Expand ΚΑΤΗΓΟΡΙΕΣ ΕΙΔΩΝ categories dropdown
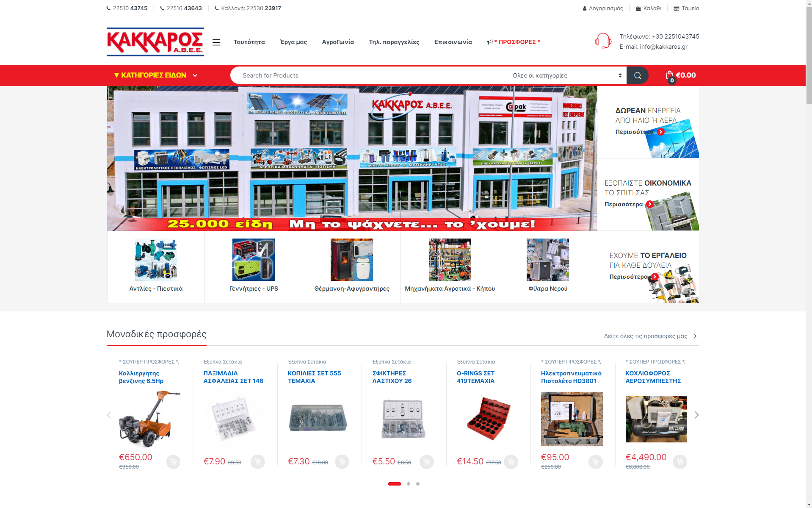 pos(155,75)
